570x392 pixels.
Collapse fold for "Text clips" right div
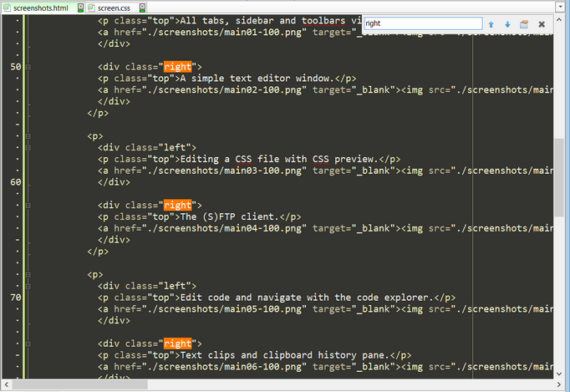pyautogui.click(x=28, y=344)
